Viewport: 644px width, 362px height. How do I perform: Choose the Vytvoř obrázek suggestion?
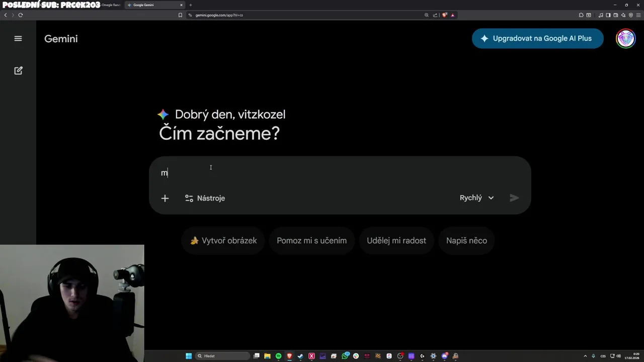(223, 240)
